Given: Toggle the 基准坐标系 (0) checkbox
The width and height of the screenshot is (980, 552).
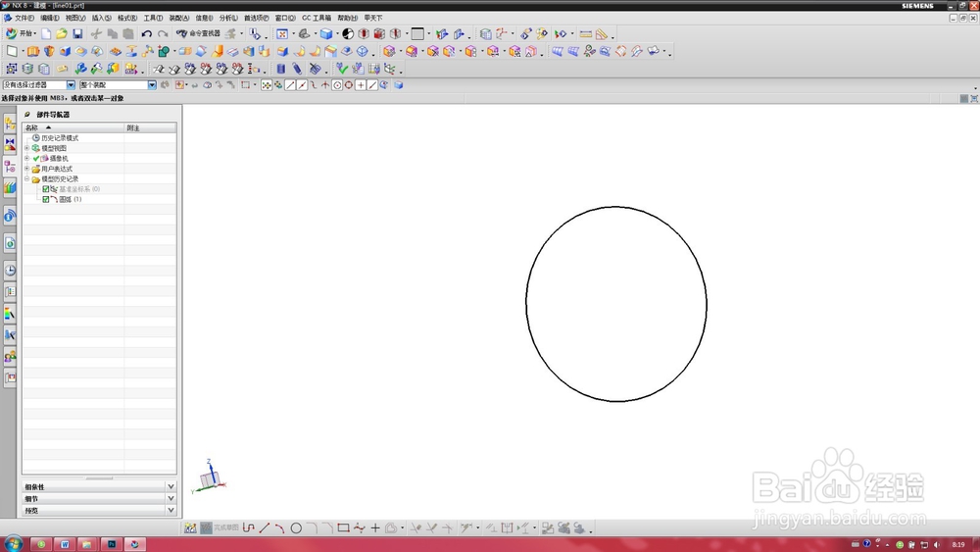Looking at the screenshot, I should coord(46,189).
